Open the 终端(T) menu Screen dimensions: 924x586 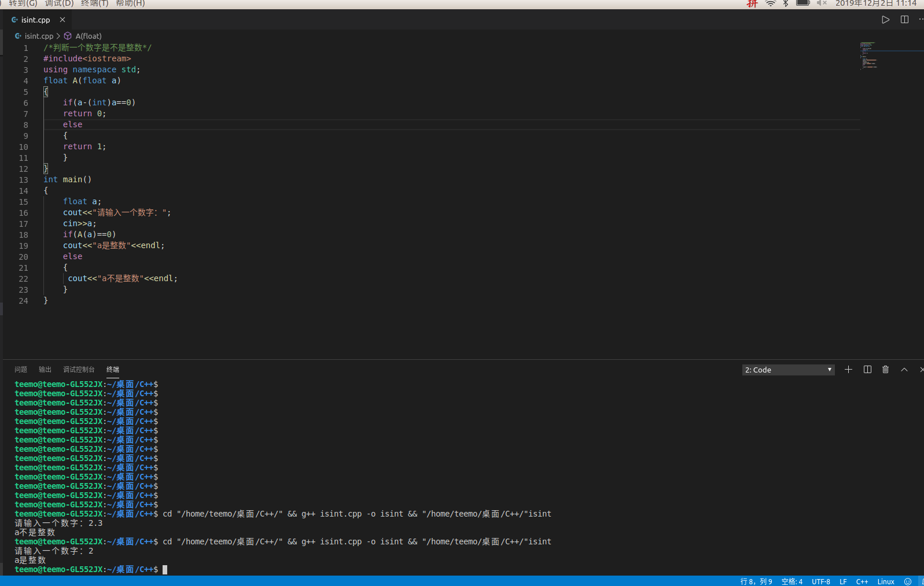point(95,3)
